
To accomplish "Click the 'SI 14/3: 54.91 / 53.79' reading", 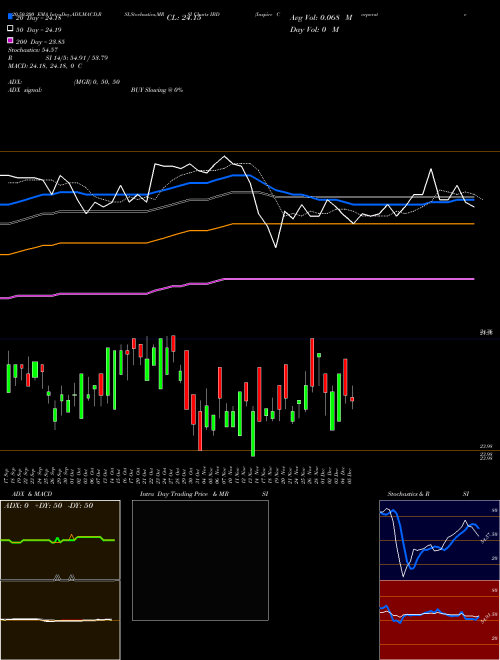I will tap(77, 58).
